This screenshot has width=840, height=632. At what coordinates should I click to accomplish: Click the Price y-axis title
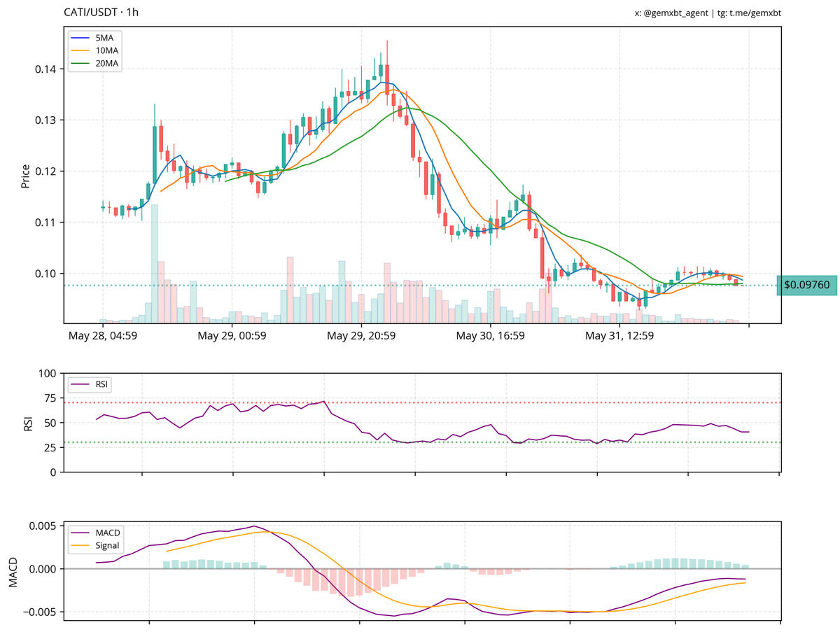tap(25, 176)
